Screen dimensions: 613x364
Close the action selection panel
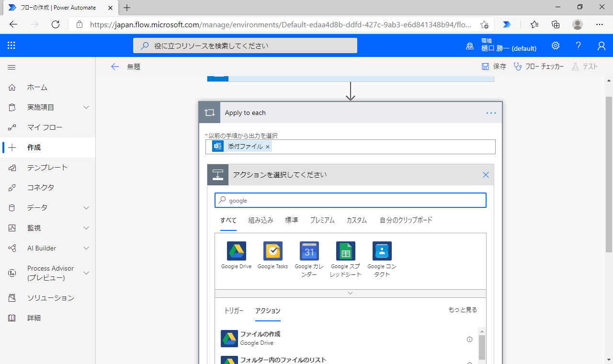pyautogui.click(x=486, y=175)
